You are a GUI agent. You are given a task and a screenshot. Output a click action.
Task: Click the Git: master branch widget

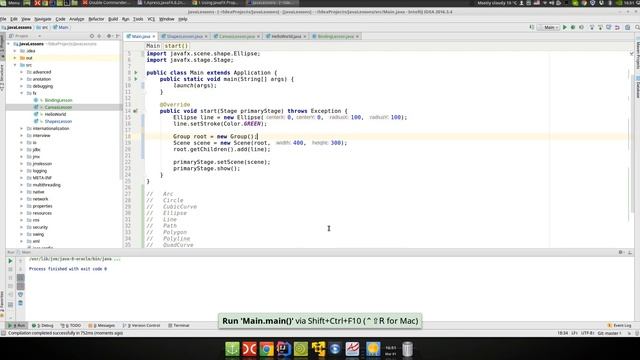tap(609, 333)
